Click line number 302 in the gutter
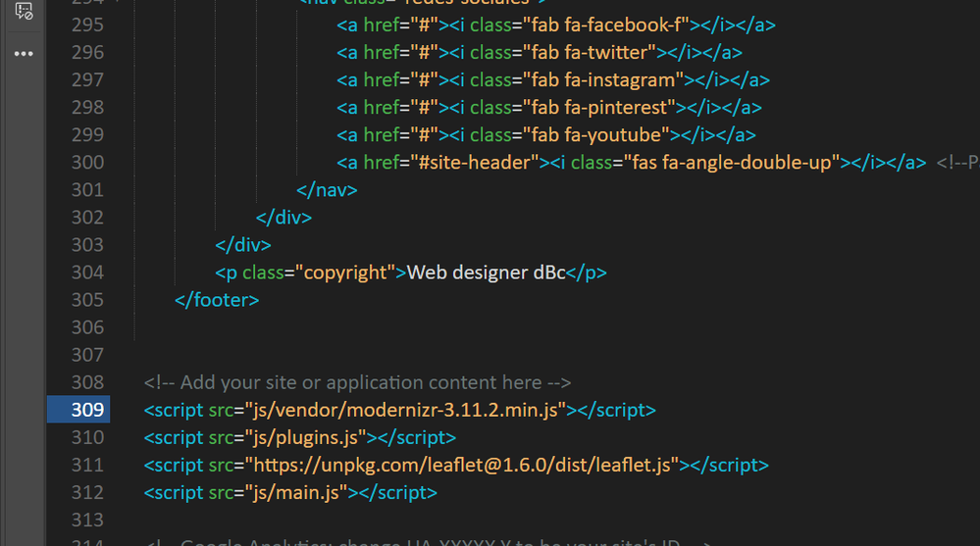 pyautogui.click(x=87, y=218)
